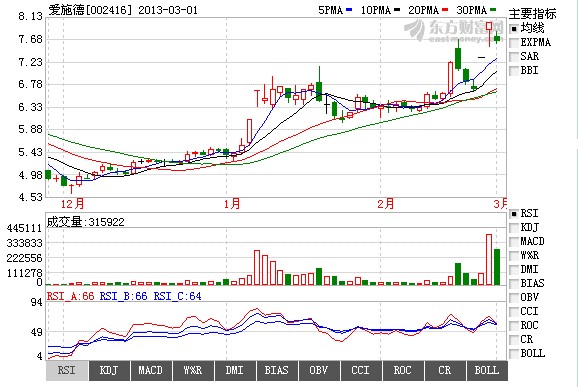Check the KDJ box in the side list
This screenshot has width=578, height=387.
(x=514, y=228)
